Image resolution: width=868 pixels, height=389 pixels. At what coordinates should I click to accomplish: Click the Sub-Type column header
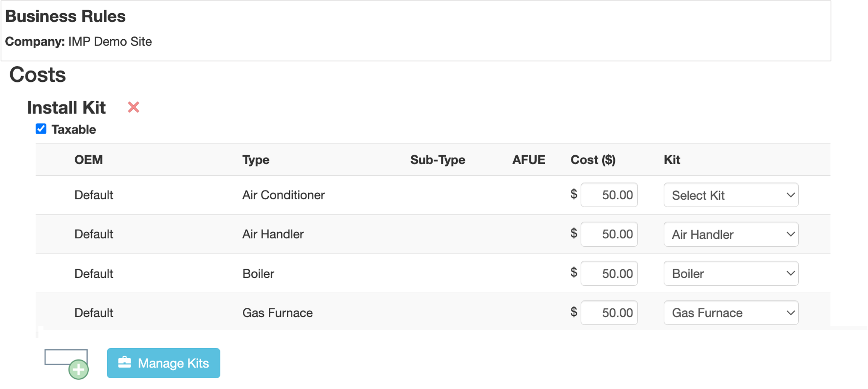438,160
